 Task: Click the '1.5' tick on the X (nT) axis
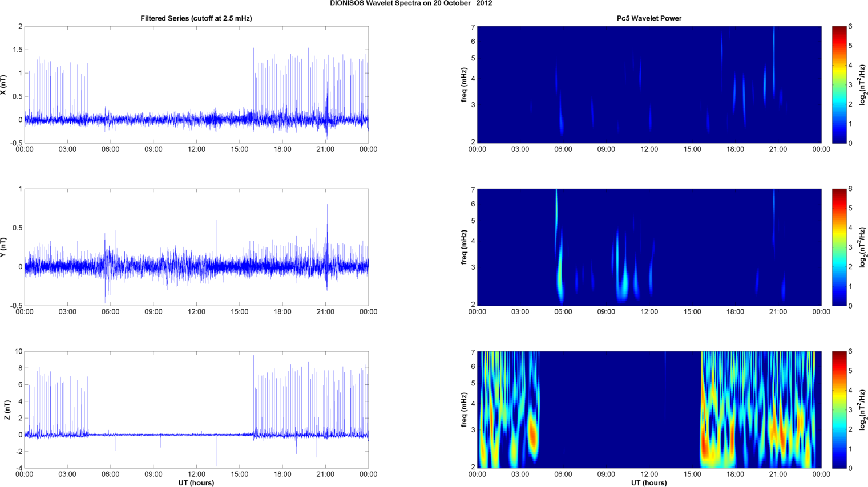pyautogui.click(x=17, y=50)
